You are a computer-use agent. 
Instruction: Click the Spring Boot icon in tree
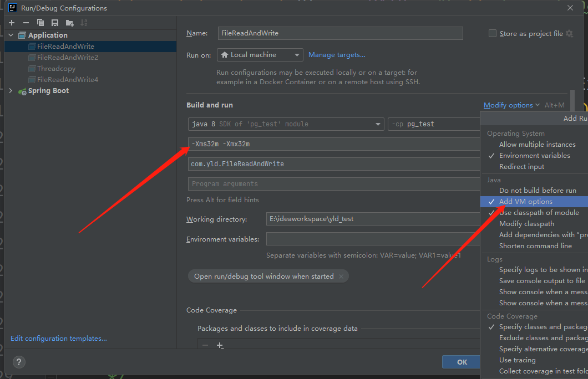(x=23, y=91)
